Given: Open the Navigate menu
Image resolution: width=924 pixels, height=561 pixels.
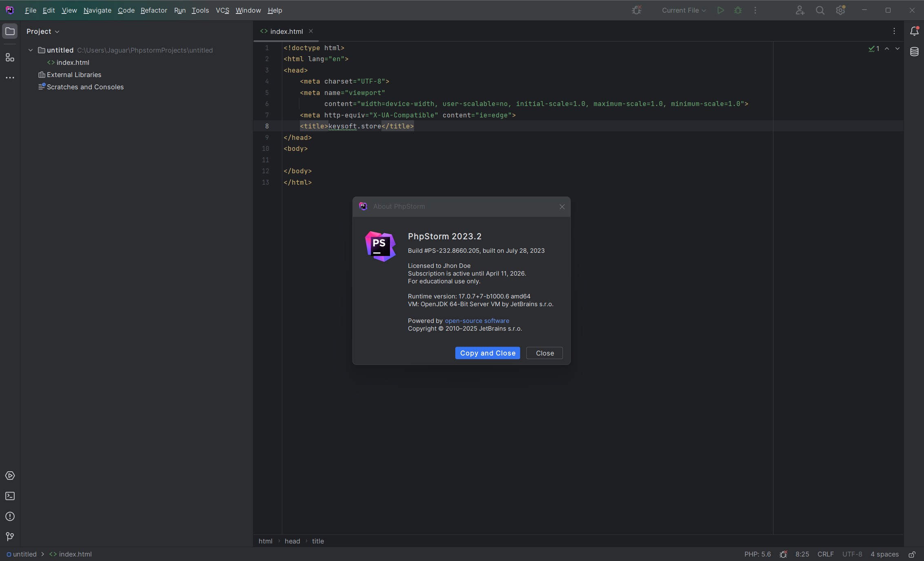Looking at the screenshot, I should [x=97, y=11].
